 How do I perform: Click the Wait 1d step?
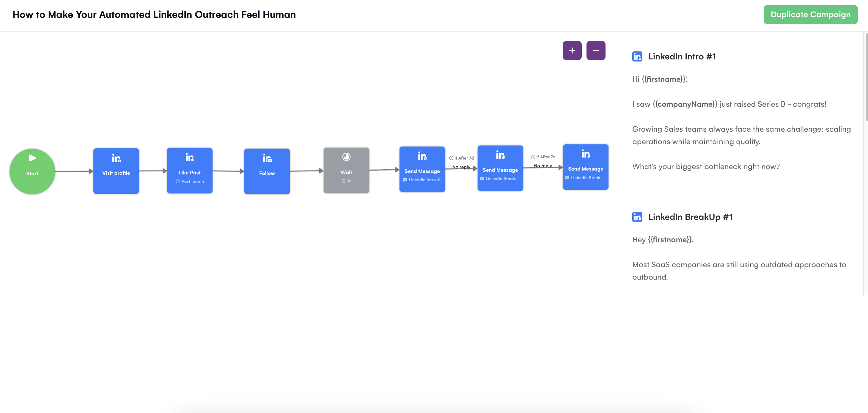tap(346, 170)
